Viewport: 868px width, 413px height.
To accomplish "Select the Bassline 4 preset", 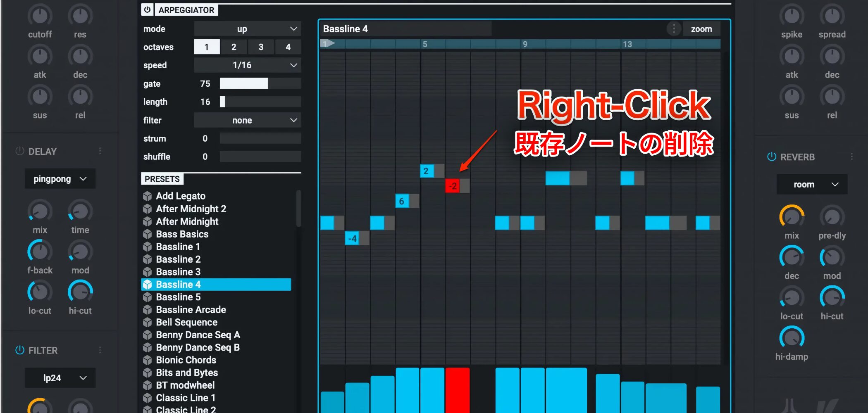I will click(216, 285).
